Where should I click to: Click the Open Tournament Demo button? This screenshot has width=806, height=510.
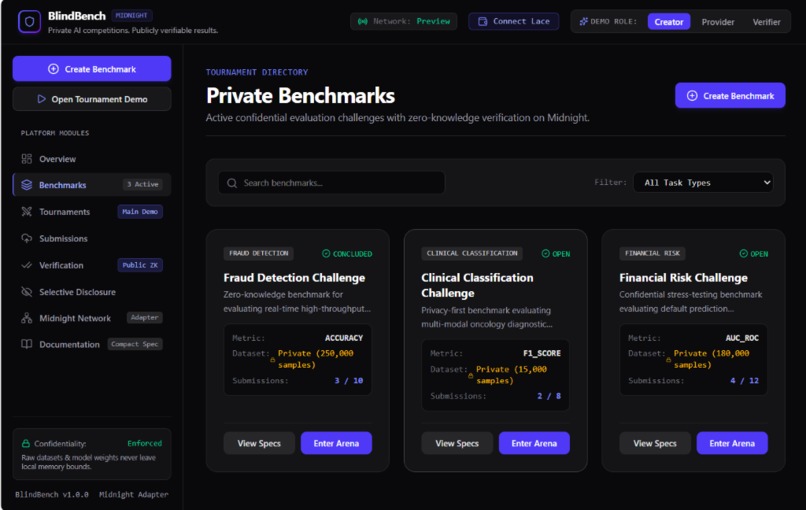point(92,99)
